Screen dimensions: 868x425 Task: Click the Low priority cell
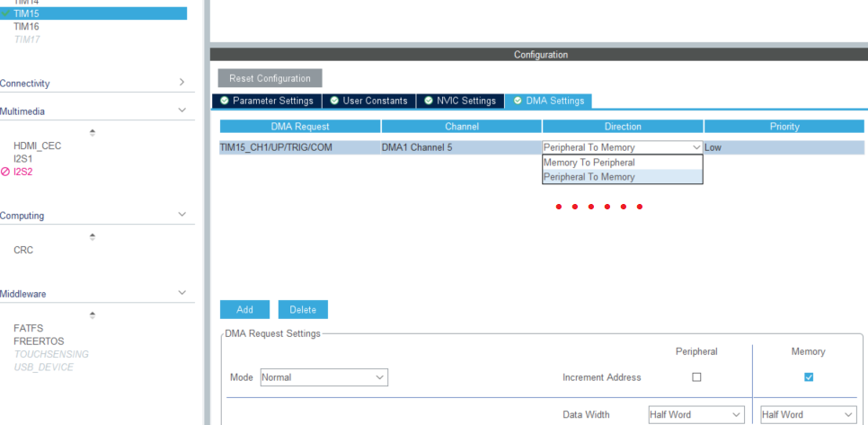[784, 147]
